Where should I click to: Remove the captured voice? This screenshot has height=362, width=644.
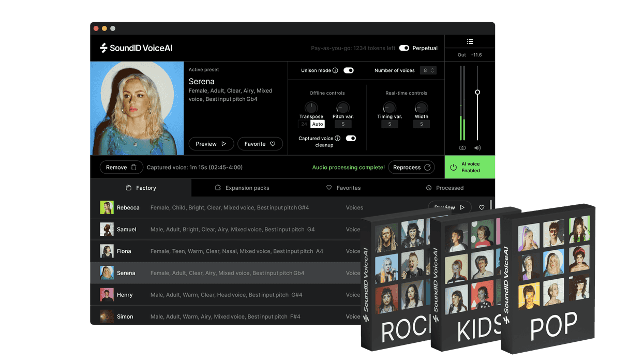122,168
